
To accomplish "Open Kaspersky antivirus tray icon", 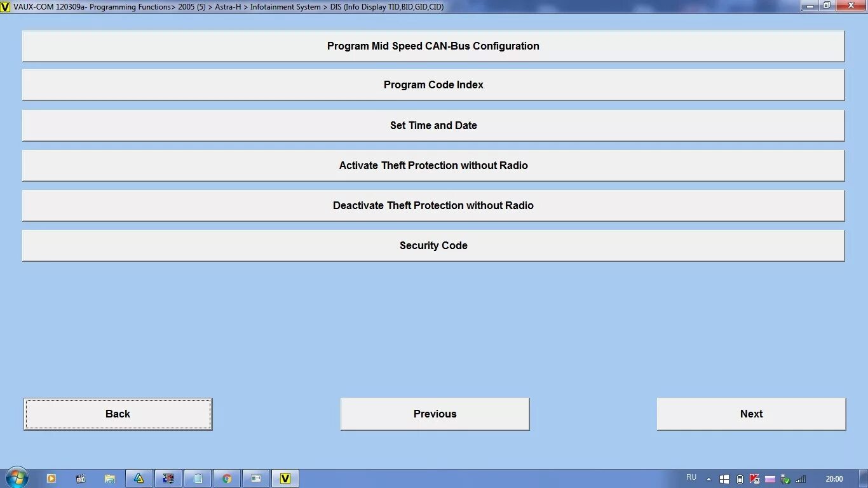I will 755,479.
